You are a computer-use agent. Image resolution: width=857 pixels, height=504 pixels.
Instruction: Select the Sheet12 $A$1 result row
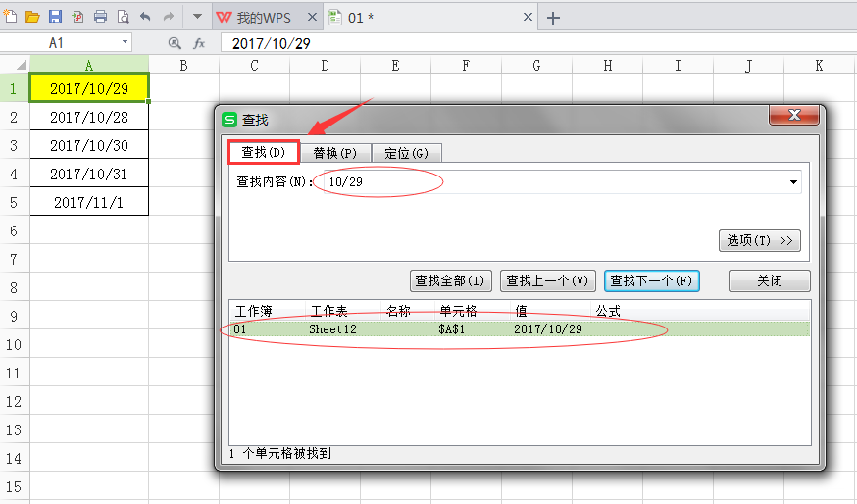[520, 329]
